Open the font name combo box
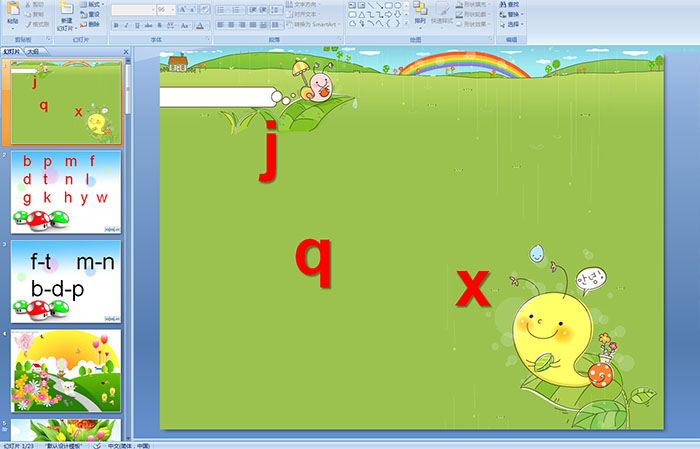 point(133,10)
